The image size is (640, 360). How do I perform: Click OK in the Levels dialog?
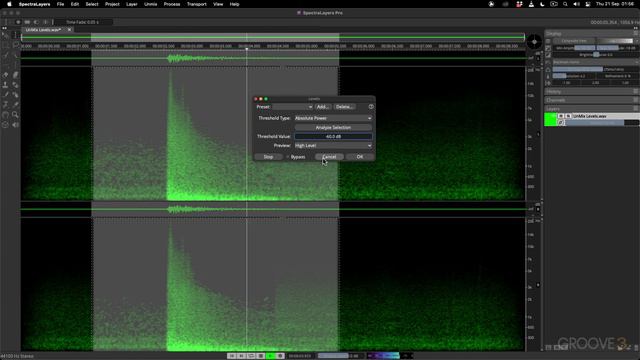360,157
